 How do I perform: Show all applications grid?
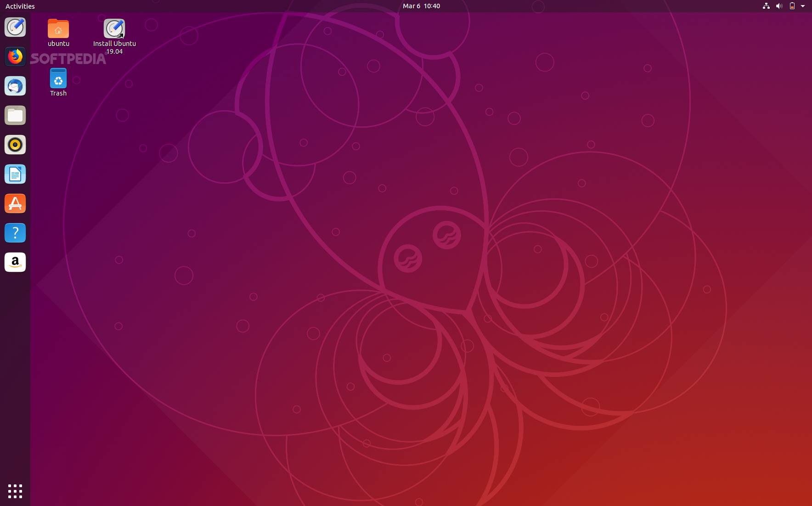[x=15, y=491]
